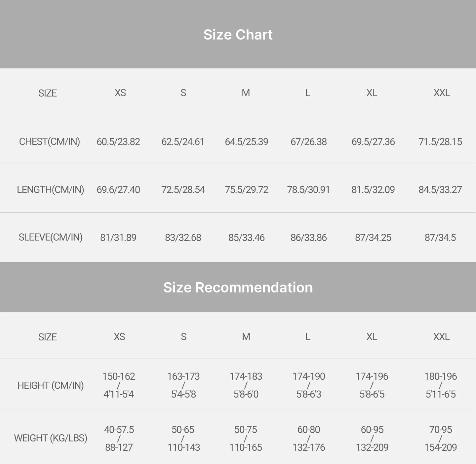
Task: Click the Size Chart header title
Action: pyautogui.click(x=238, y=35)
